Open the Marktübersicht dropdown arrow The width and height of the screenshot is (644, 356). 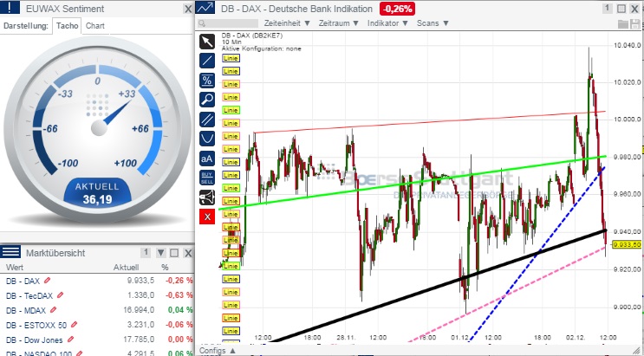(x=161, y=253)
